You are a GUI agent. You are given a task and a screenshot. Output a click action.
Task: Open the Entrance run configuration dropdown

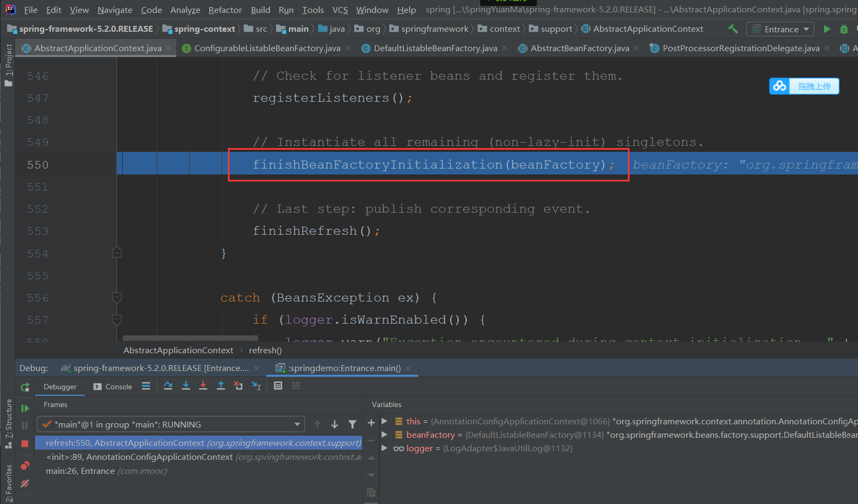click(780, 29)
